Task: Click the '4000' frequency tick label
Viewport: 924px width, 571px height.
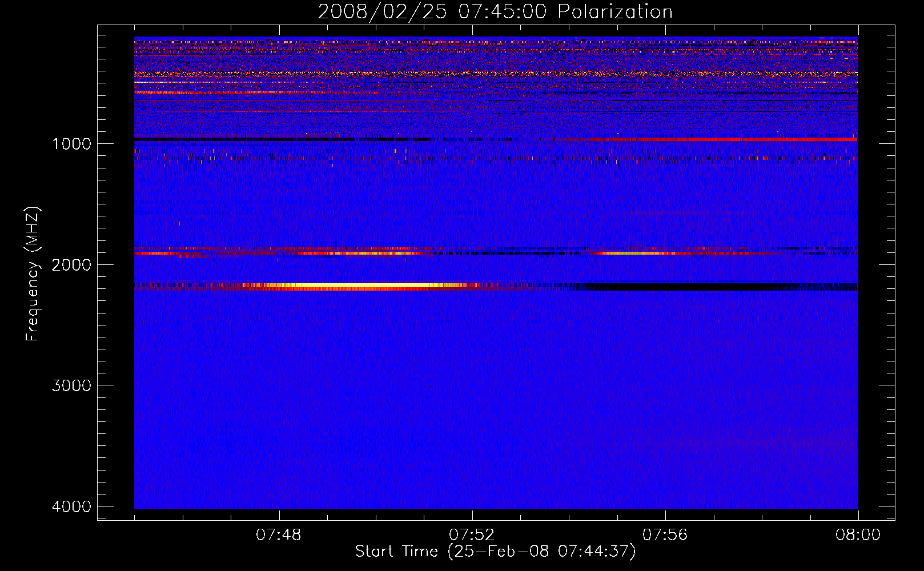Action: tap(71, 506)
